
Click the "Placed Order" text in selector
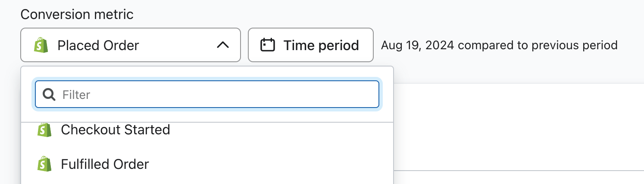coord(98,45)
